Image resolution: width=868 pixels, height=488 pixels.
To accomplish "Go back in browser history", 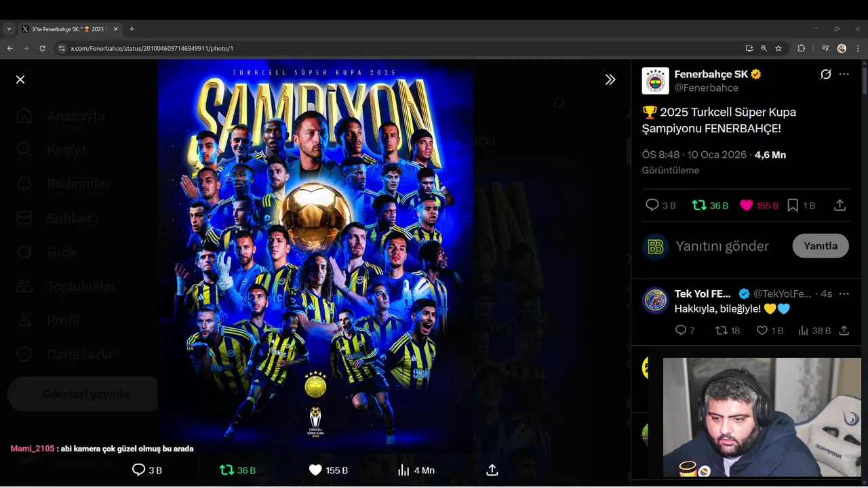I will [10, 48].
